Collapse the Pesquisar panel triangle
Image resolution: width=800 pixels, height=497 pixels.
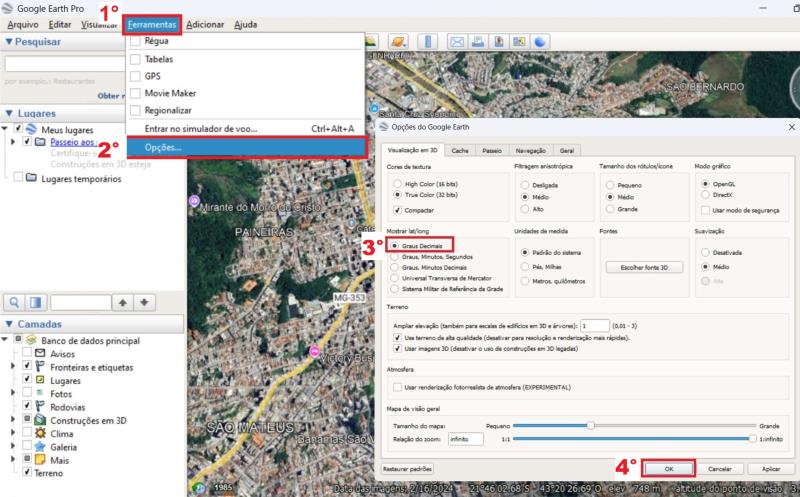(9, 42)
